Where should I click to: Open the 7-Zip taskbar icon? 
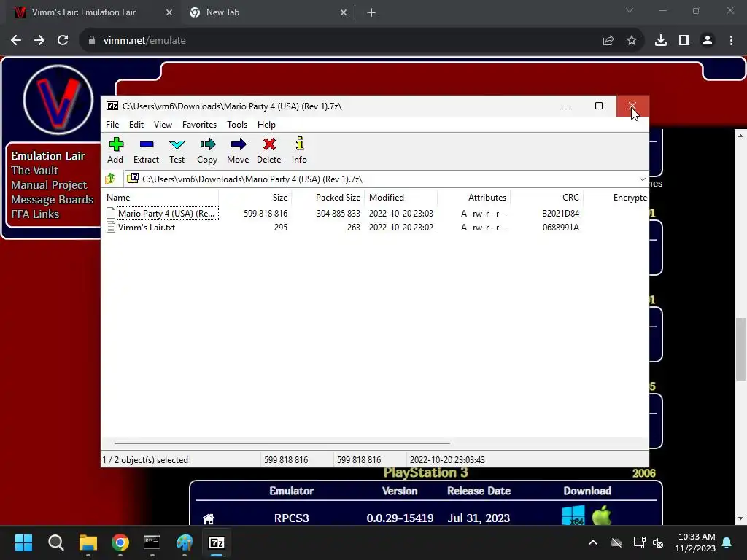pos(217,542)
